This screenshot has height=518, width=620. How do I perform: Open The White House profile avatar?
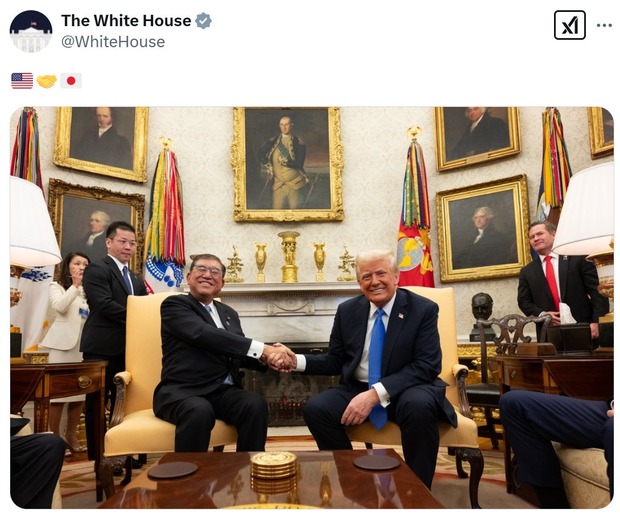pyautogui.click(x=31, y=31)
